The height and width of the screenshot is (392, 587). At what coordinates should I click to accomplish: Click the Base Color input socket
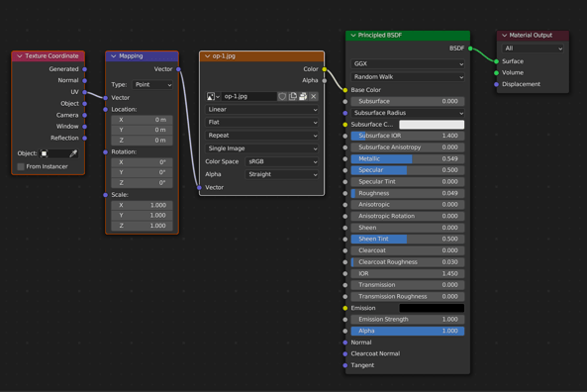(x=345, y=90)
